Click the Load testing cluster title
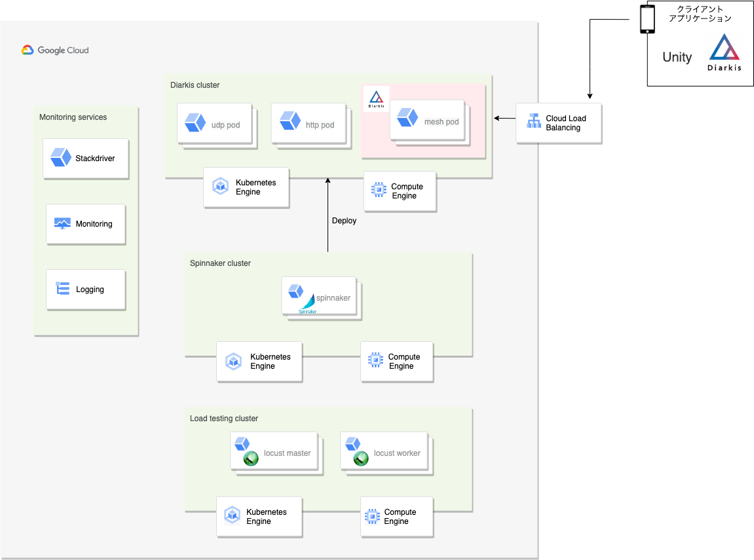The image size is (754, 560). (223, 418)
